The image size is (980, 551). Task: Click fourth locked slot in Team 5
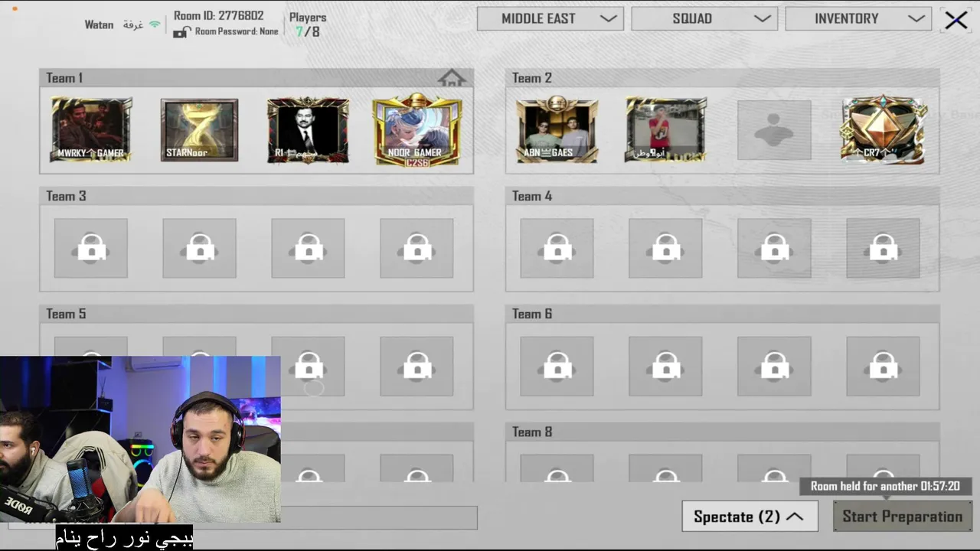(416, 367)
